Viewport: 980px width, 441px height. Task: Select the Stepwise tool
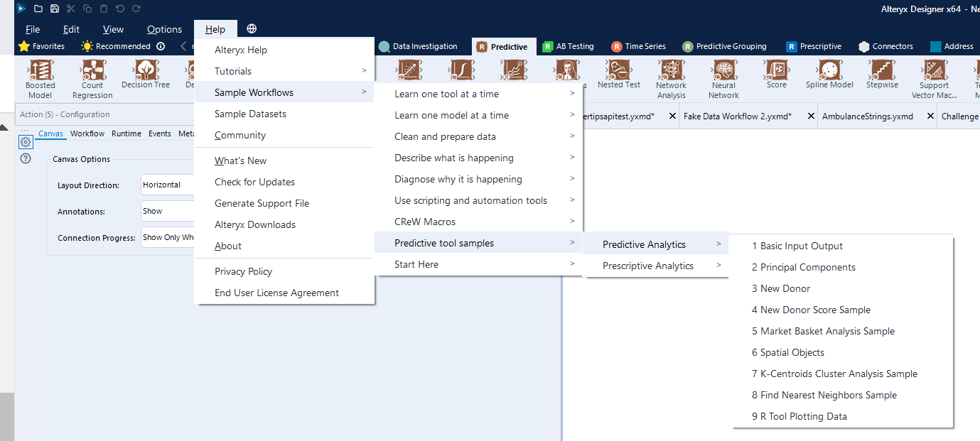(x=881, y=73)
